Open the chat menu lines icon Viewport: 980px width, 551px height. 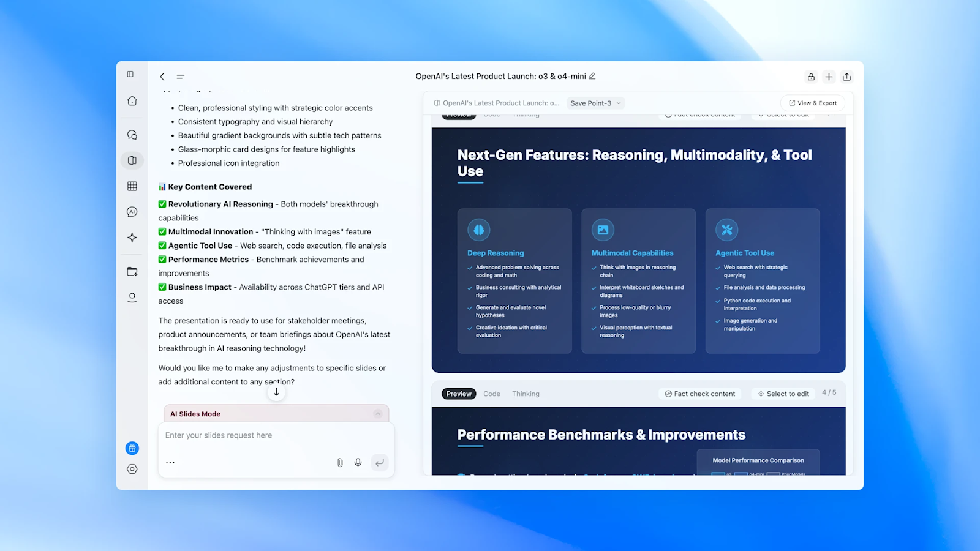click(181, 77)
